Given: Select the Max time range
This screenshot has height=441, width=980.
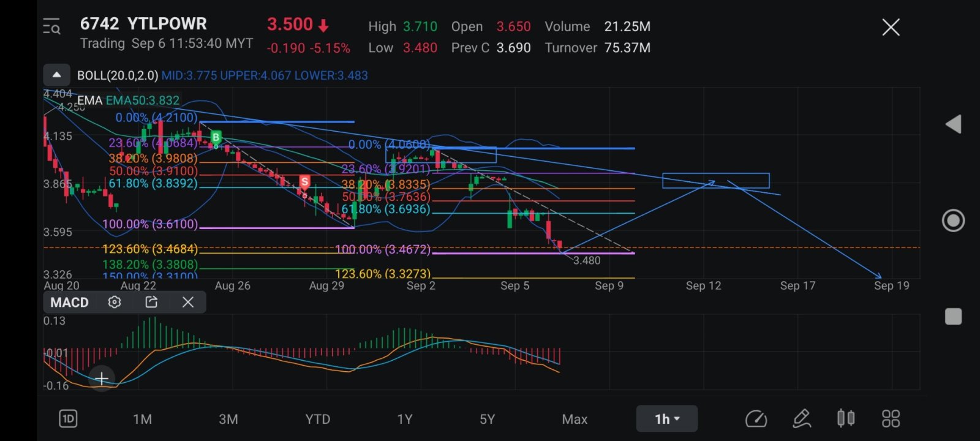Looking at the screenshot, I should click(575, 419).
